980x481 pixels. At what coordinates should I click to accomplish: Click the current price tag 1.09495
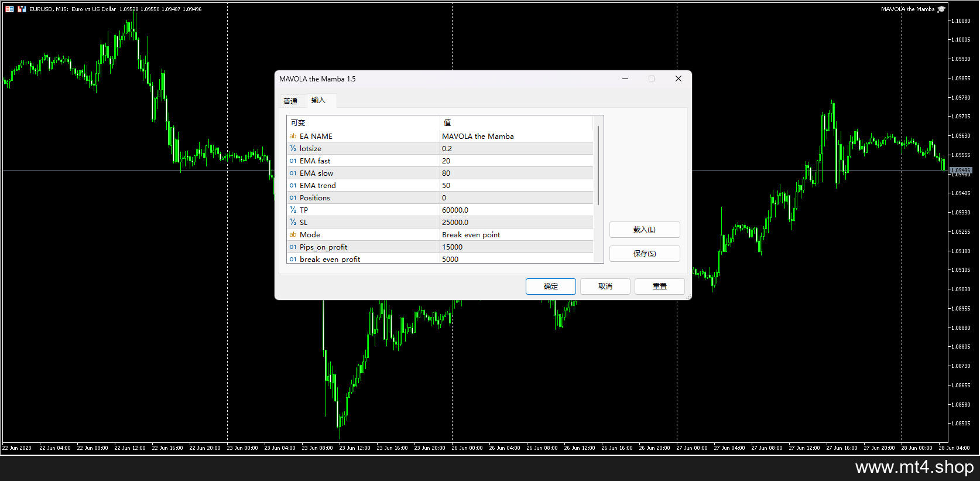tap(961, 170)
